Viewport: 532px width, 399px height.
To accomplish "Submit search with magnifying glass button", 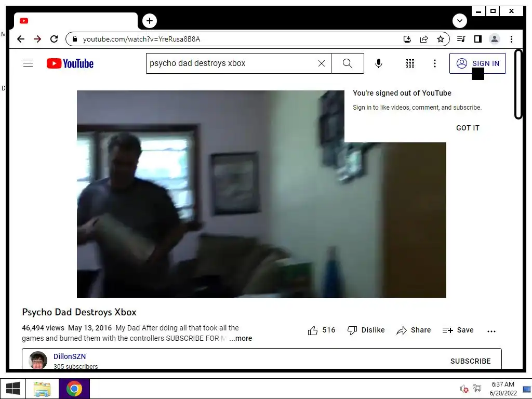I will (x=348, y=63).
